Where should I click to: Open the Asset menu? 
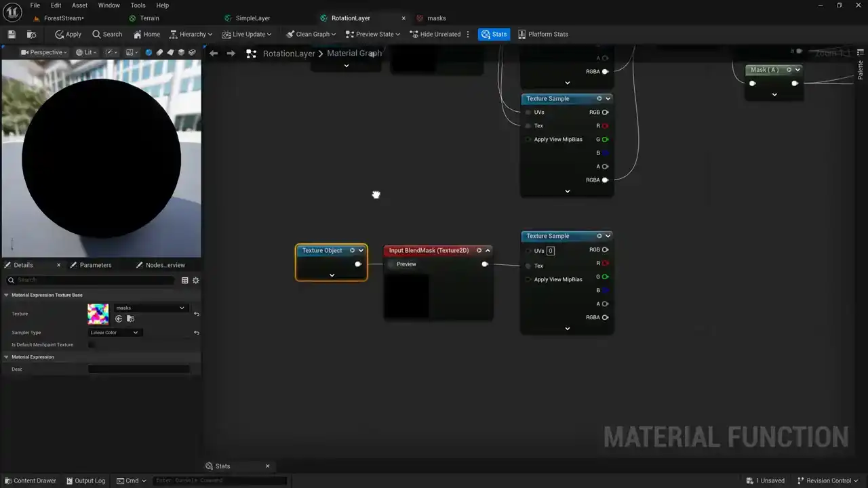(x=80, y=5)
